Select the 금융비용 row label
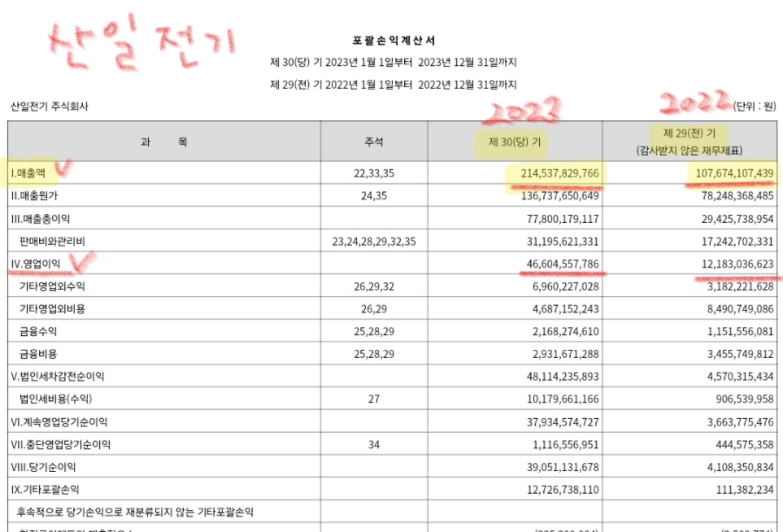This screenshot has height=532, width=783. pyautogui.click(x=38, y=354)
